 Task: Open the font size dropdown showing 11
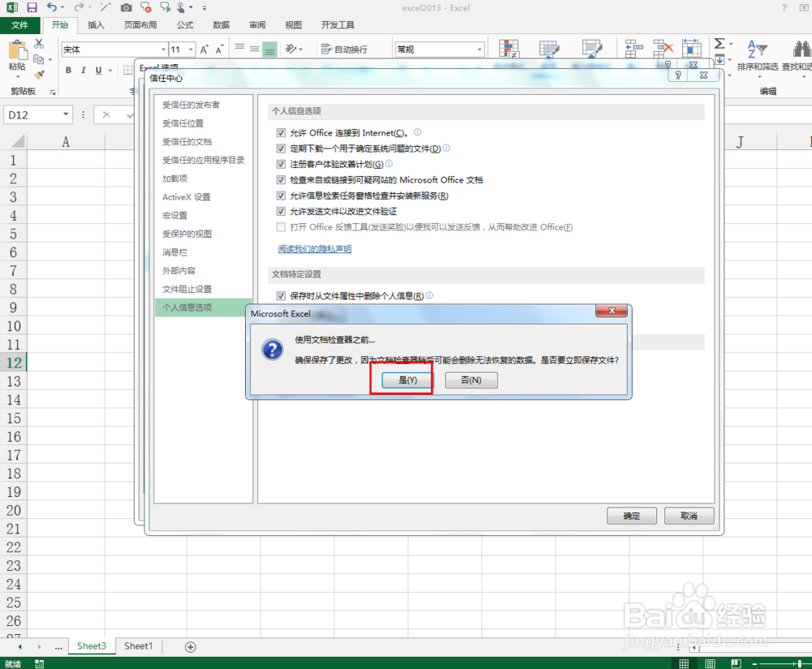click(191, 49)
